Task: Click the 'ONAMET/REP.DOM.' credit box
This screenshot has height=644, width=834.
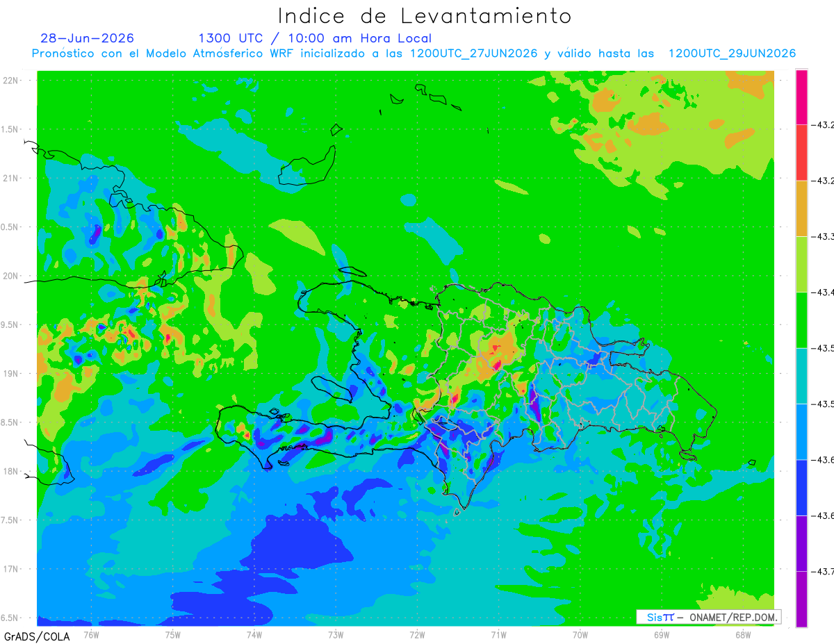Action: (708, 617)
